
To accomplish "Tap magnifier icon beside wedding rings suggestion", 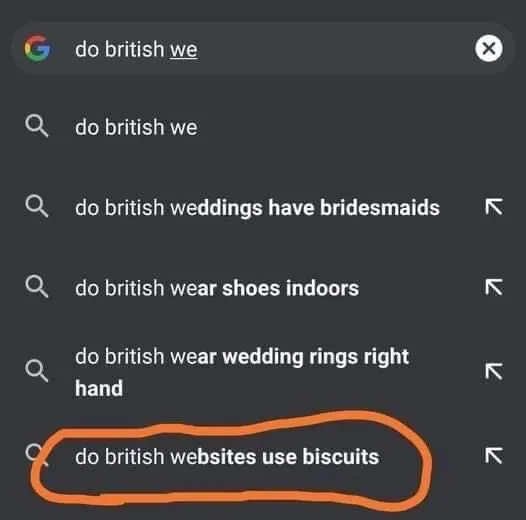I will (x=37, y=371).
